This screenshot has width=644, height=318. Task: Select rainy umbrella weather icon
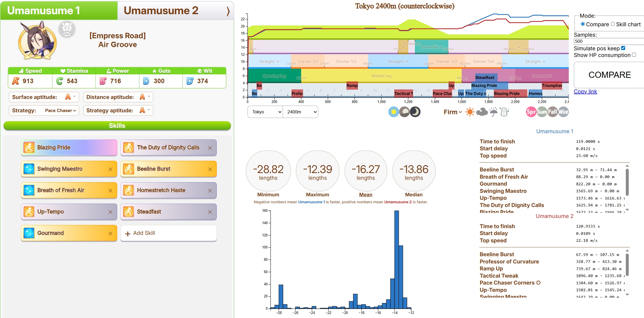[494, 112]
